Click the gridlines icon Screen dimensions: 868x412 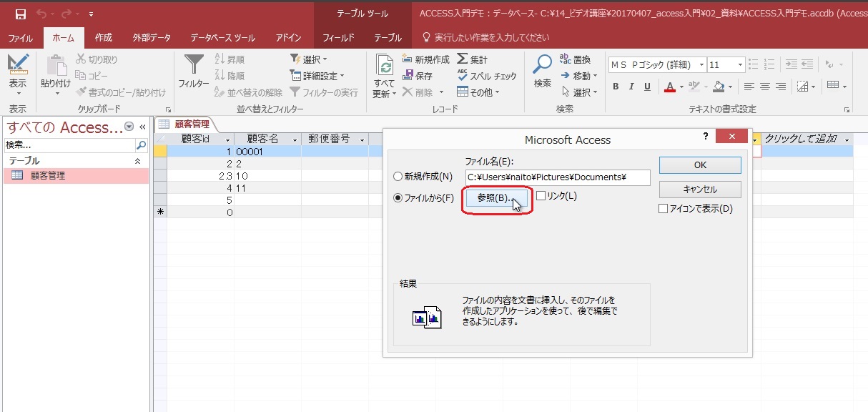[803, 87]
